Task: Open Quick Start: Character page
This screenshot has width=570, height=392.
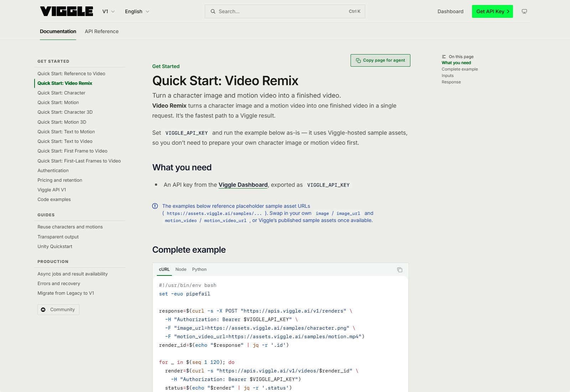Action: coord(61,93)
